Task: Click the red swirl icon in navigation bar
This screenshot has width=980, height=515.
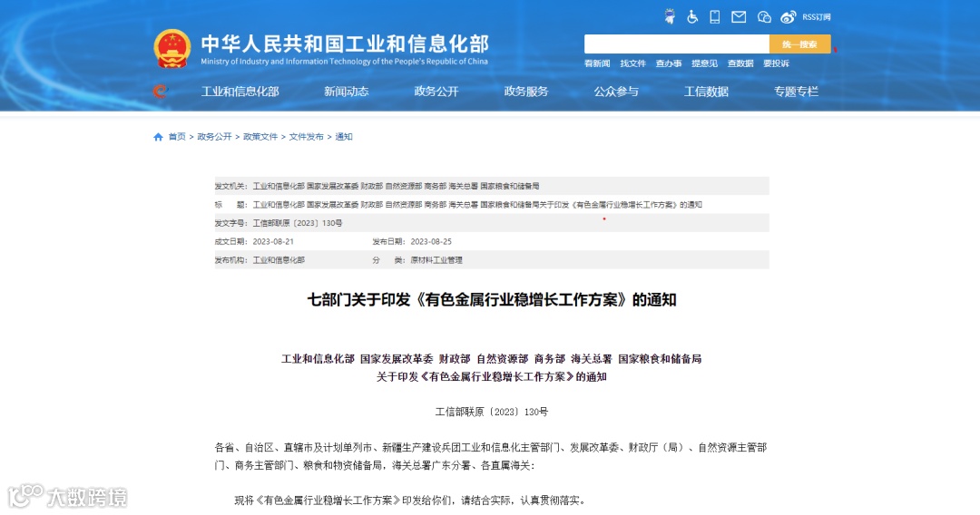Action: tap(160, 92)
